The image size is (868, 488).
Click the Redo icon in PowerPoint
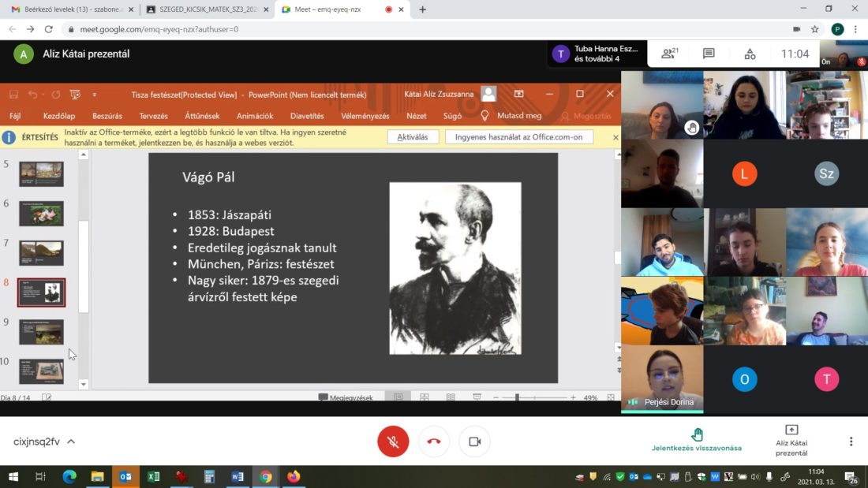[56, 95]
